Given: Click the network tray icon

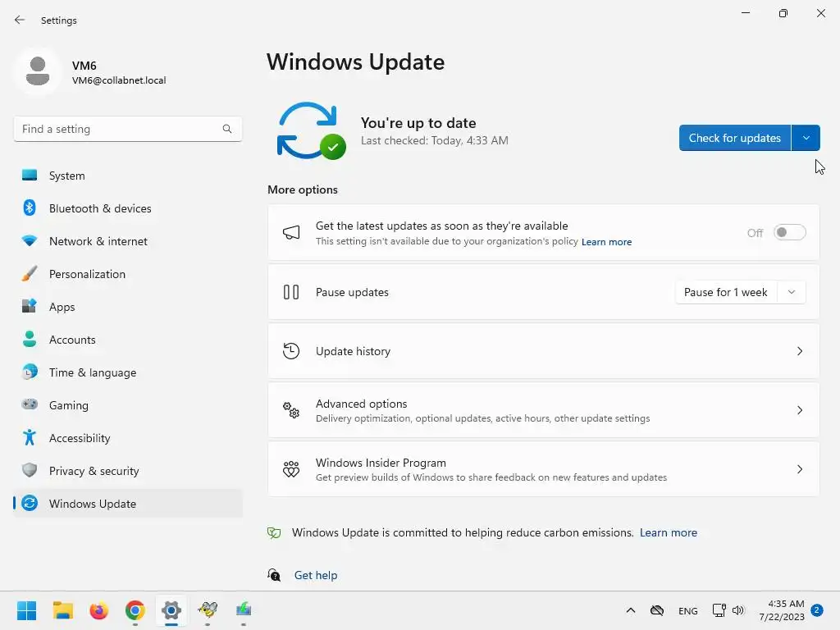Looking at the screenshot, I should tap(719, 610).
